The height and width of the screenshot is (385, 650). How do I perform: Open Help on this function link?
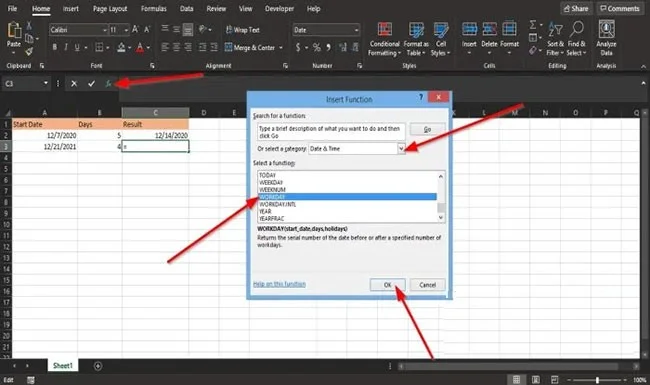pos(279,284)
